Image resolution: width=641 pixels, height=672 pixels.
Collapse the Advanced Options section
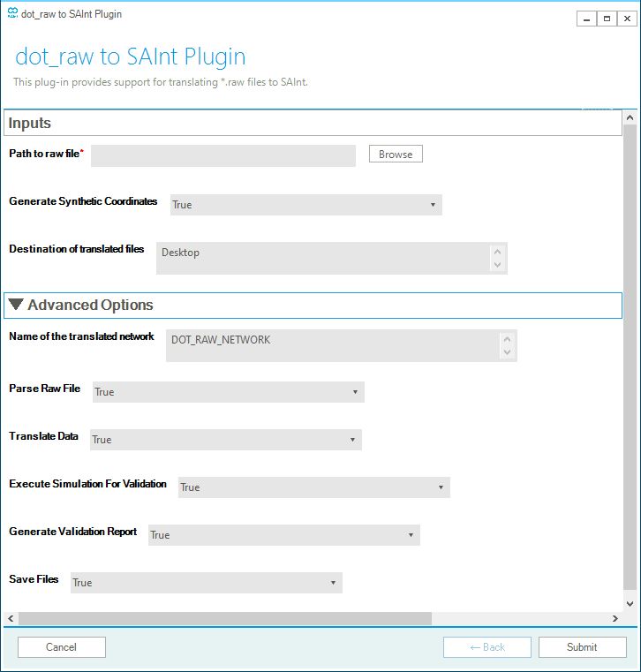tap(17, 305)
